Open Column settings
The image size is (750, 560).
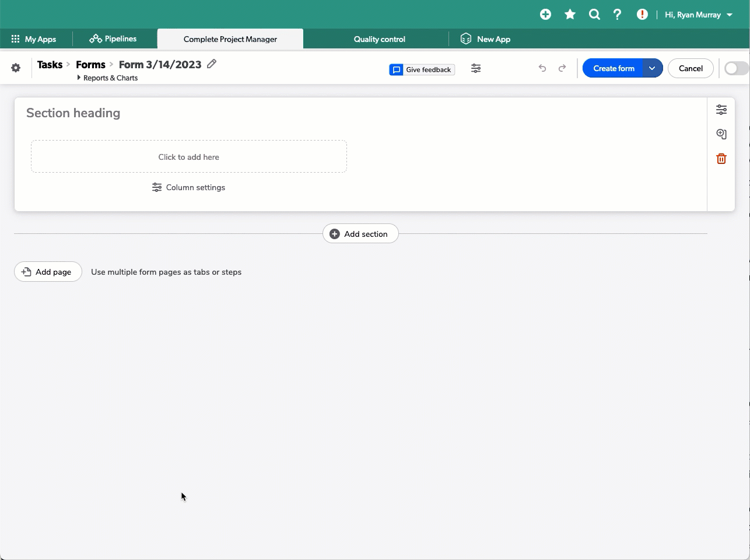point(188,187)
